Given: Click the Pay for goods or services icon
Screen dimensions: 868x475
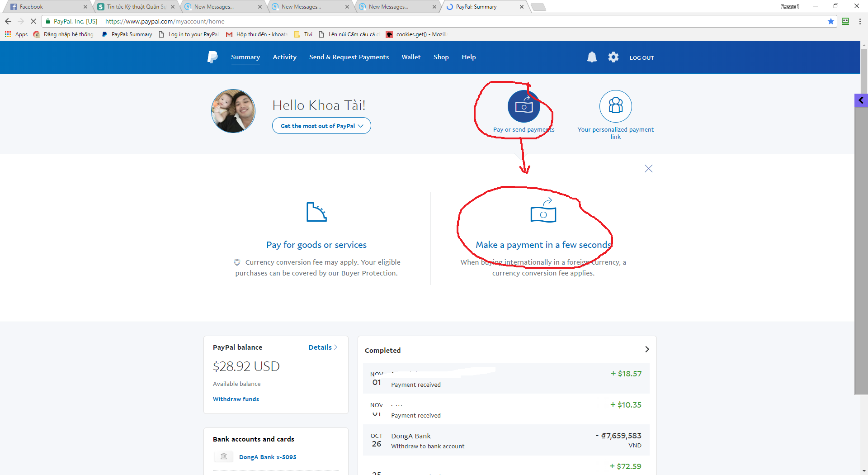Looking at the screenshot, I should (x=316, y=212).
